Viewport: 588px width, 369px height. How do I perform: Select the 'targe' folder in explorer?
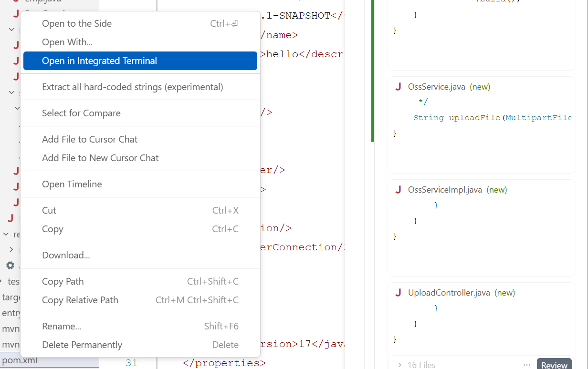pyautogui.click(x=10, y=297)
